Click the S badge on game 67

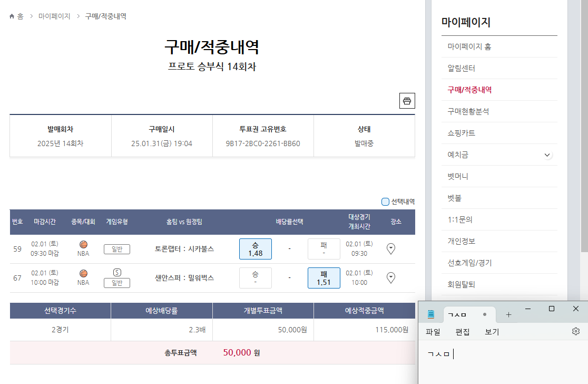tap(117, 272)
